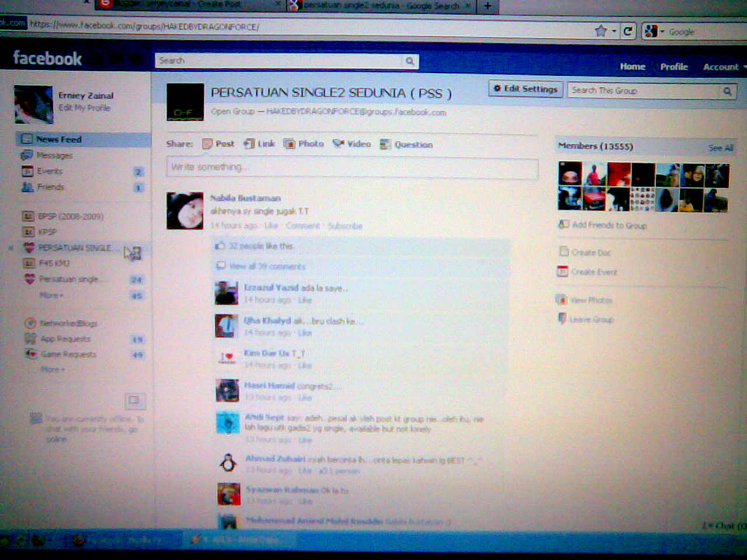Open the bookmark star dropdown arrow
747x560 pixels.
click(614, 32)
